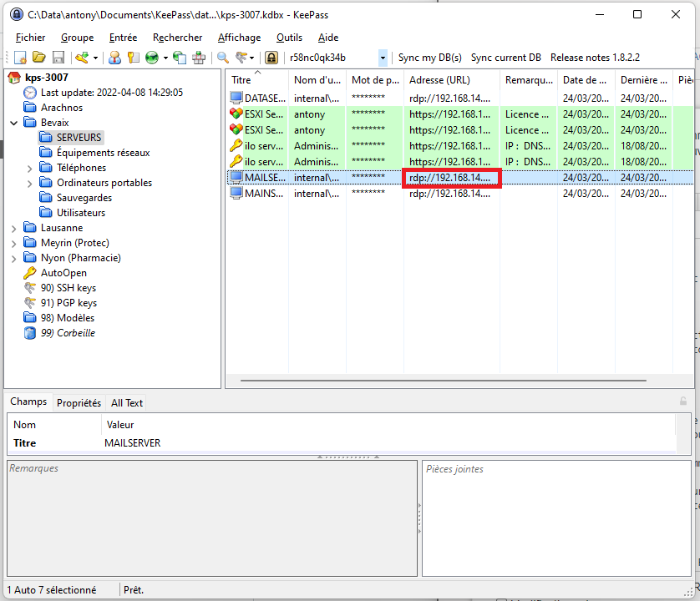Screen dimensions: 700x601
Task: Click the padlock icon in the details pane
Action: (683, 402)
